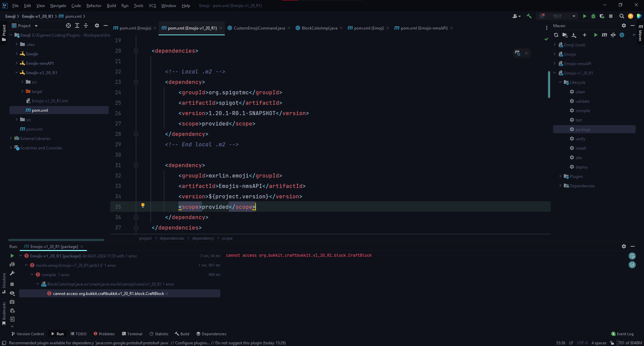Image resolution: width=644 pixels, height=346 pixels.
Task: Click Download Sources icon in Maven panel
Action: (x=574, y=35)
